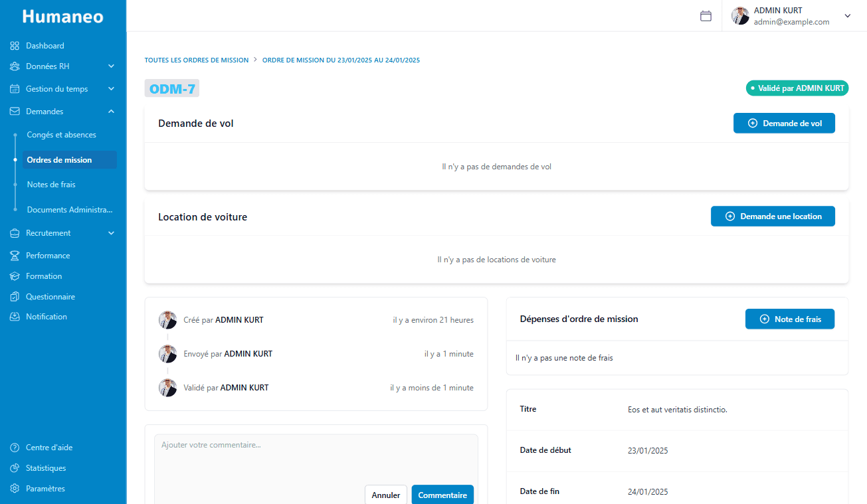
Task: Collapse the Demandes submenu
Action: point(111,112)
